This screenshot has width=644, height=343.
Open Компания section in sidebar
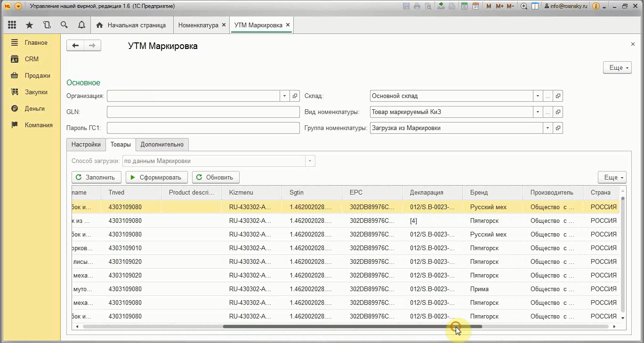(x=31, y=125)
